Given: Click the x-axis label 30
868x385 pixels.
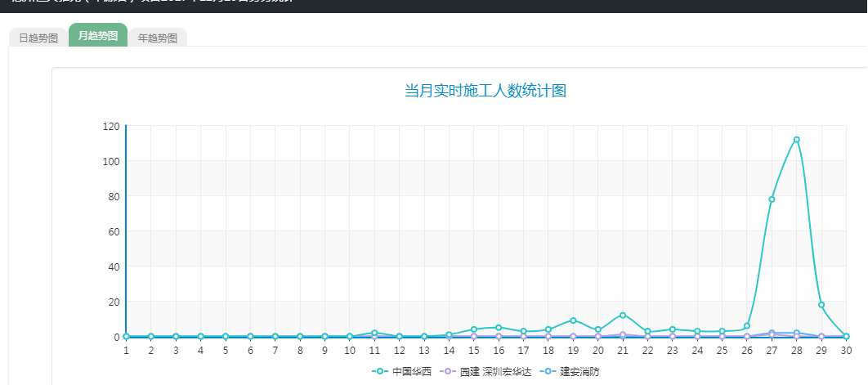Looking at the screenshot, I should (x=846, y=350).
